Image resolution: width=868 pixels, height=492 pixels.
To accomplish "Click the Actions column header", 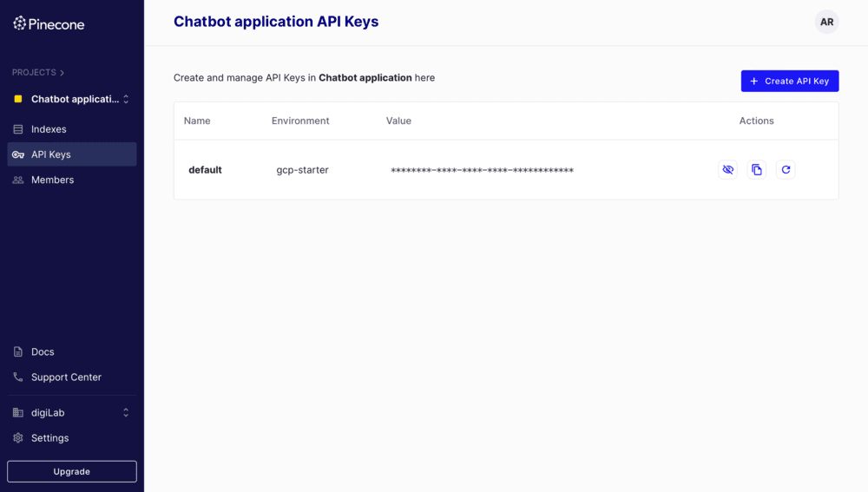I will tap(757, 121).
